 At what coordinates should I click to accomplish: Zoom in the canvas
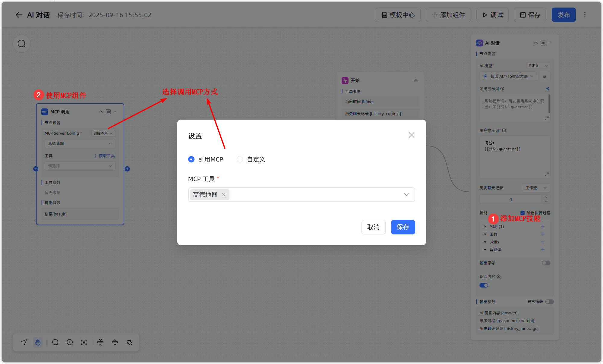click(70, 342)
